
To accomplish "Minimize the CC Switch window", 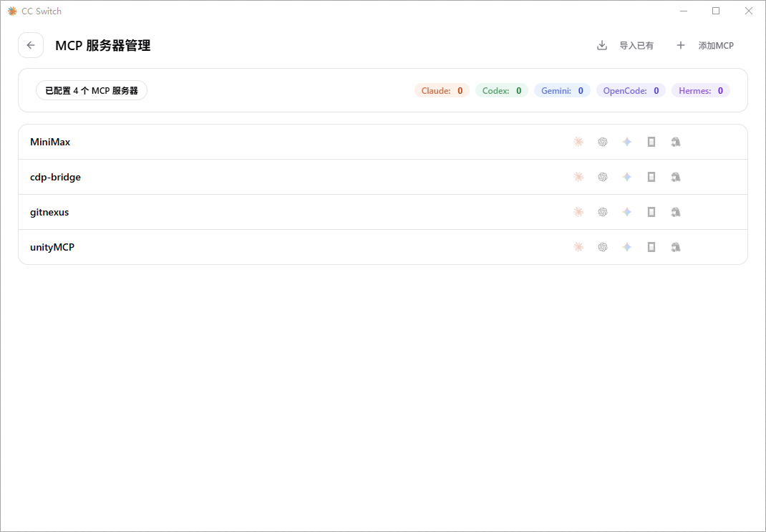I will (x=684, y=11).
